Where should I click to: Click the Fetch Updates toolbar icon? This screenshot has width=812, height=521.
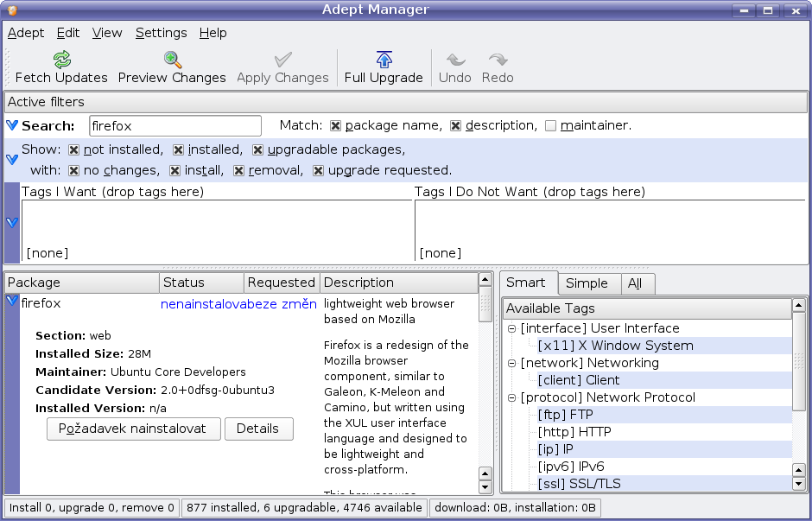pos(62,60)
